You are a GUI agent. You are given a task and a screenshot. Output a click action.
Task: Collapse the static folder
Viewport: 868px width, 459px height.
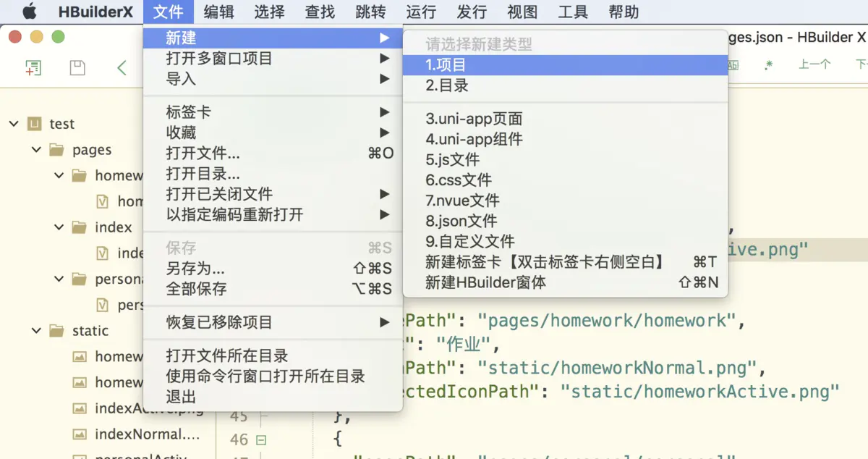point(37,331)
